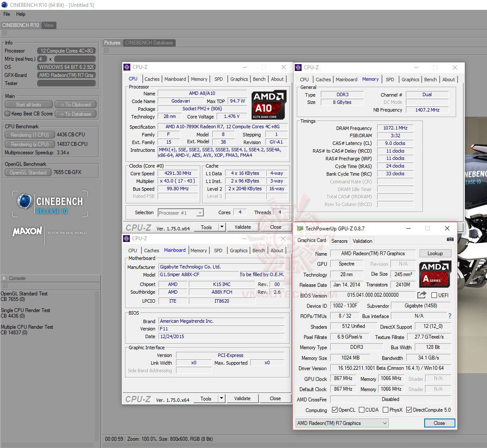Open the About tab in Memory CPU-Z window
Image resolution: width=487 pixels, height=448 pixels.
pyautogui.click(x=449, y=79)
